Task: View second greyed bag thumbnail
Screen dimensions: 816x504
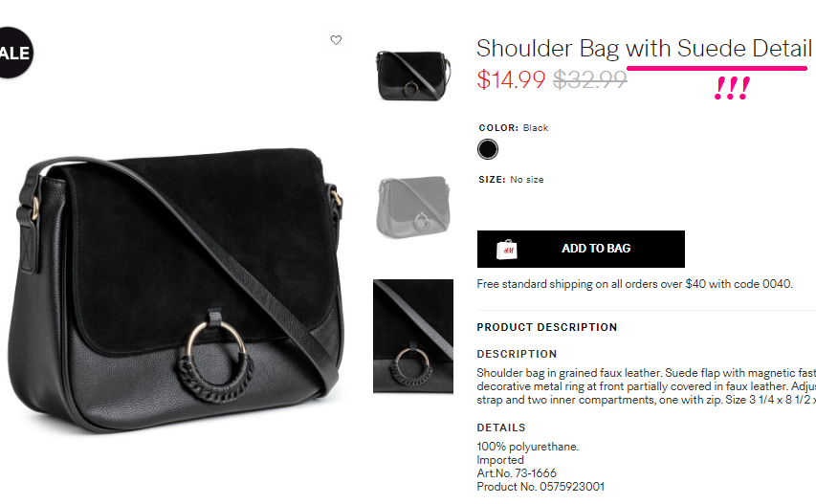Action: (x=413, y=207)
